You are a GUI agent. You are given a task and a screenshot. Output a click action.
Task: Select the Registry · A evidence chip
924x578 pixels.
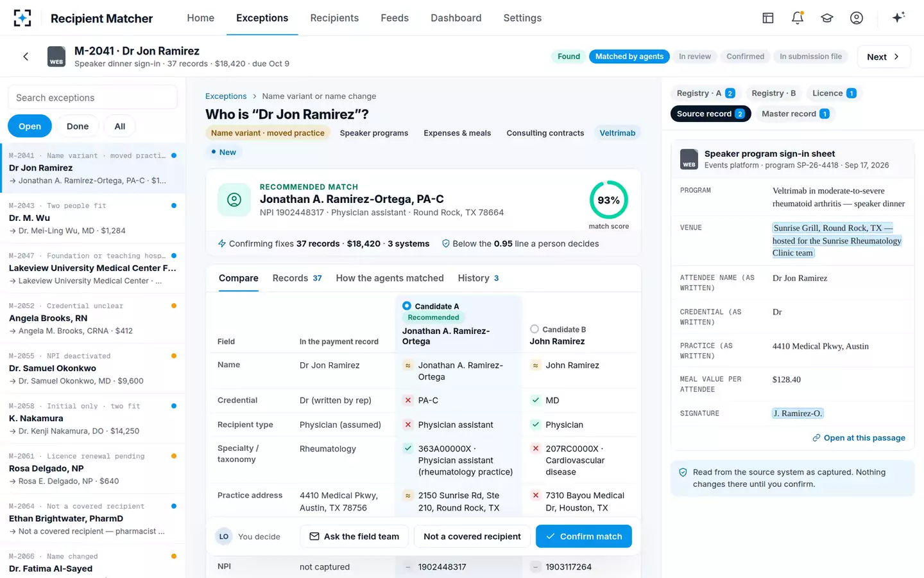click(705, 93)
